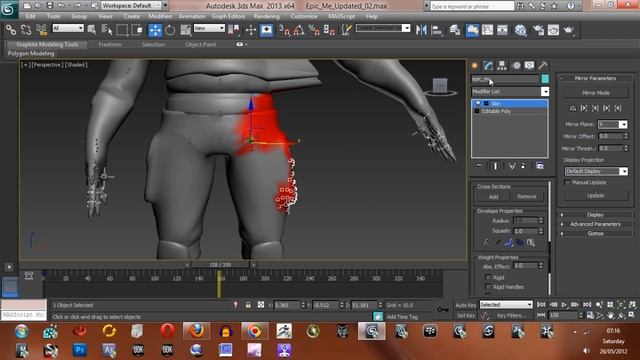Open the Default Display projection dropdown
Image resolution: width=640 pixels, height=360 pixels.
coord(596,171)
